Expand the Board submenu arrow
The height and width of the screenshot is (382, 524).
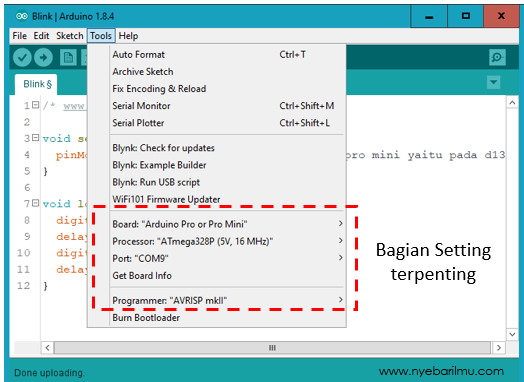pos(340,223)
